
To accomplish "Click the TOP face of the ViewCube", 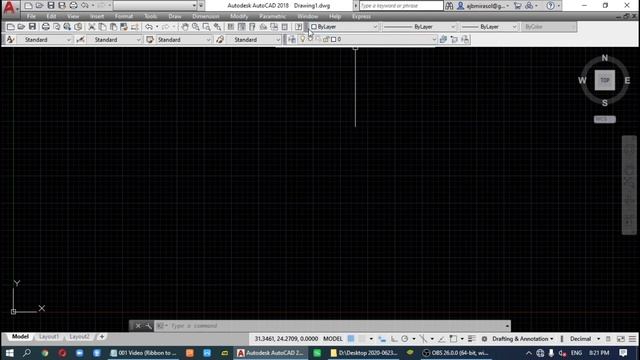I will pyautogui.click(x=604, y=80).
